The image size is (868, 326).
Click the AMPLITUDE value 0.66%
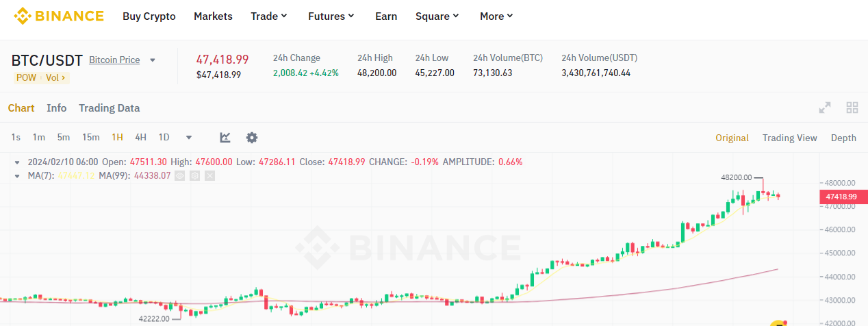tap(510, 162)
